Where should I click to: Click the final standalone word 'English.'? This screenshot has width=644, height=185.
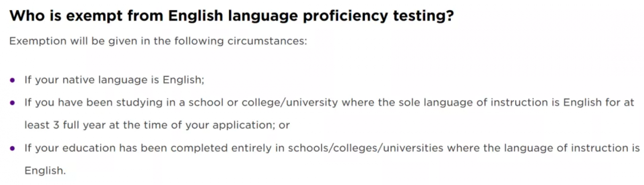[x=45, y=170]
